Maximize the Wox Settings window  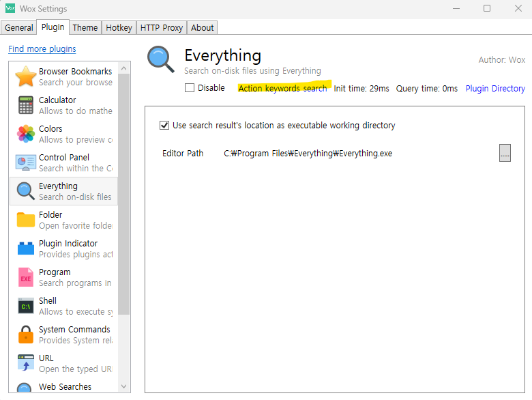487,8
